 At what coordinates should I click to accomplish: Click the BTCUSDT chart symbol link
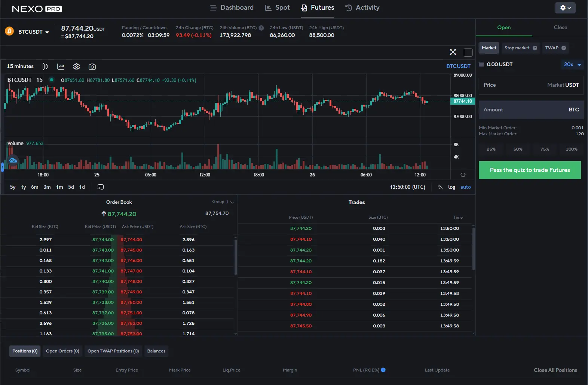[458, 66]
